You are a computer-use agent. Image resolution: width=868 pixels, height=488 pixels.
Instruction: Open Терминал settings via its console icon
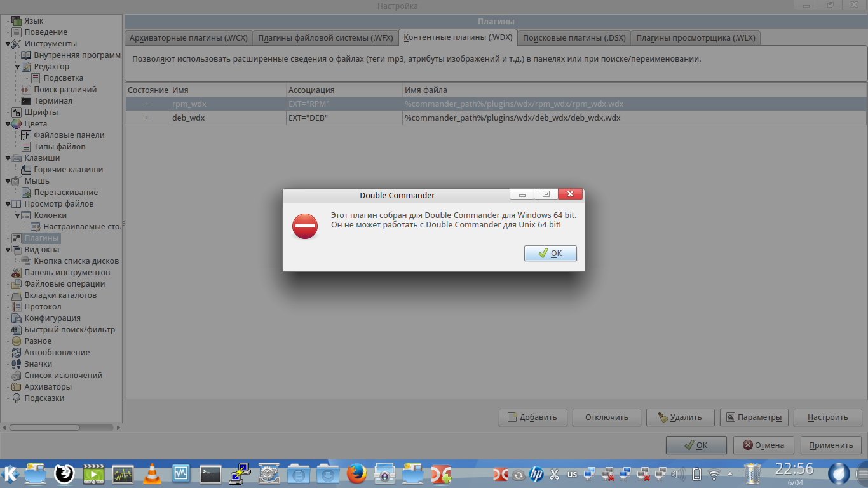pyautogui.click(x=26, y=101)
